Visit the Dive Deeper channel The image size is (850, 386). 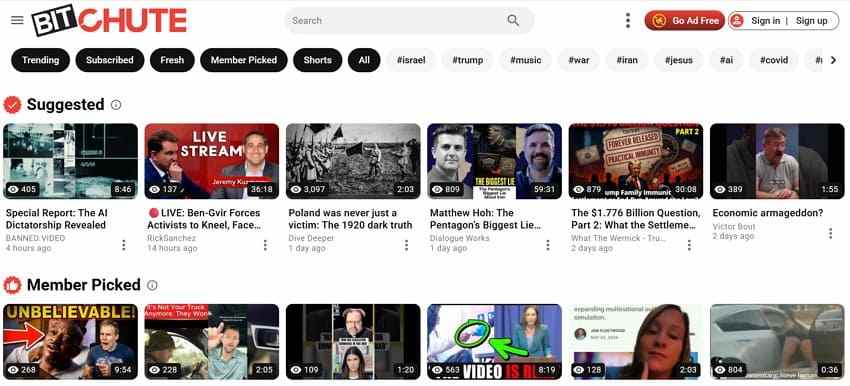(311, 238)
